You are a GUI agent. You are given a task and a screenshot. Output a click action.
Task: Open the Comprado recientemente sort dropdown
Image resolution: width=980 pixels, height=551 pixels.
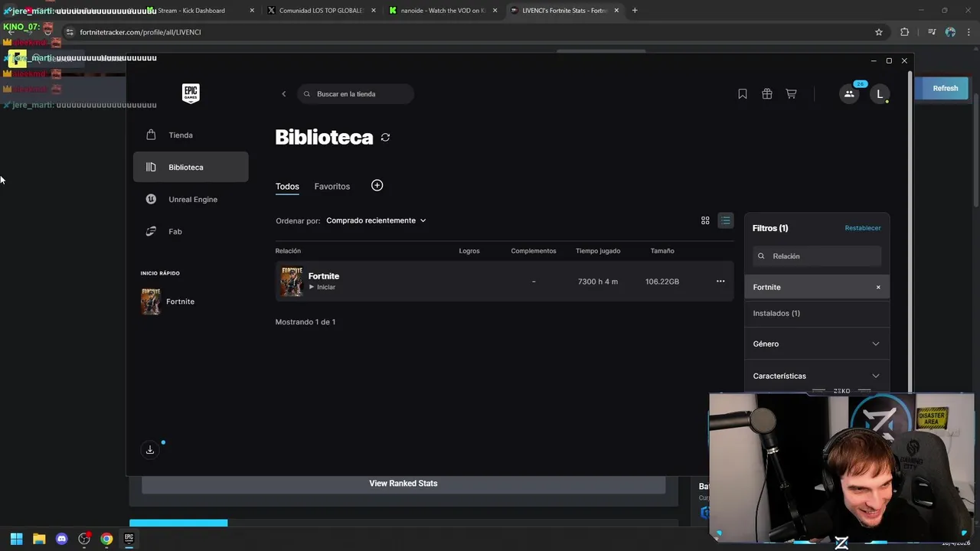coord(376,220)
